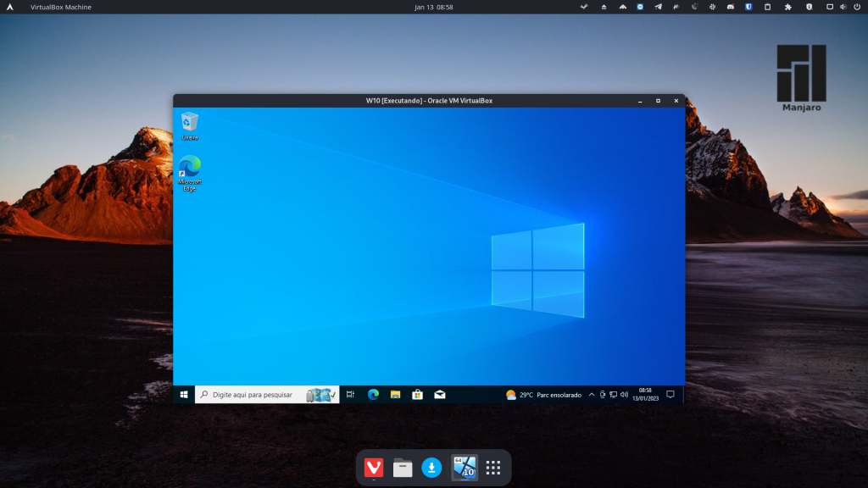Open the Mail app from the taskbar

[440, 395]
